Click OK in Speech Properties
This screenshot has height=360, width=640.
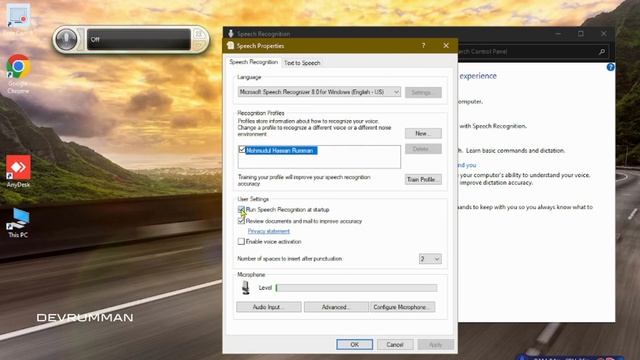coord(354,344)
